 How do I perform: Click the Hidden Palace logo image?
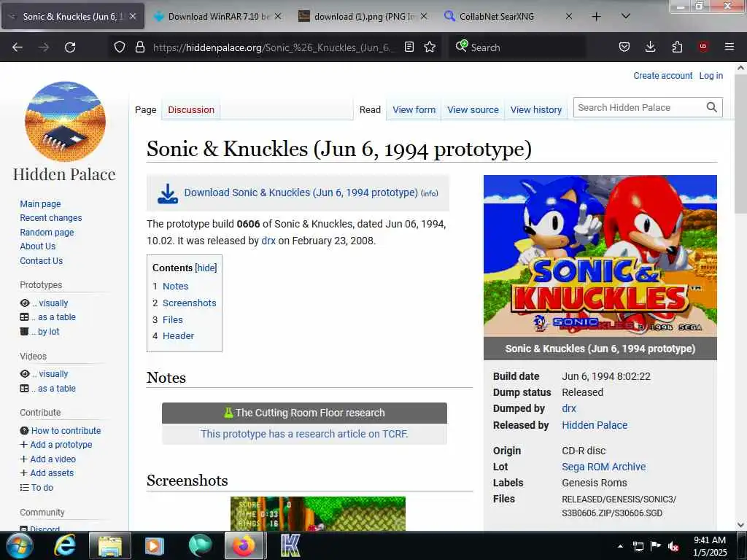pos(65,122)
